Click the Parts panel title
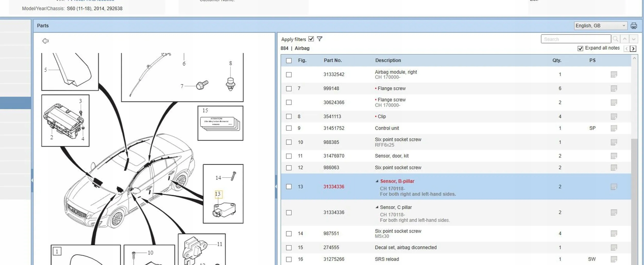 [x=43, y=26]
